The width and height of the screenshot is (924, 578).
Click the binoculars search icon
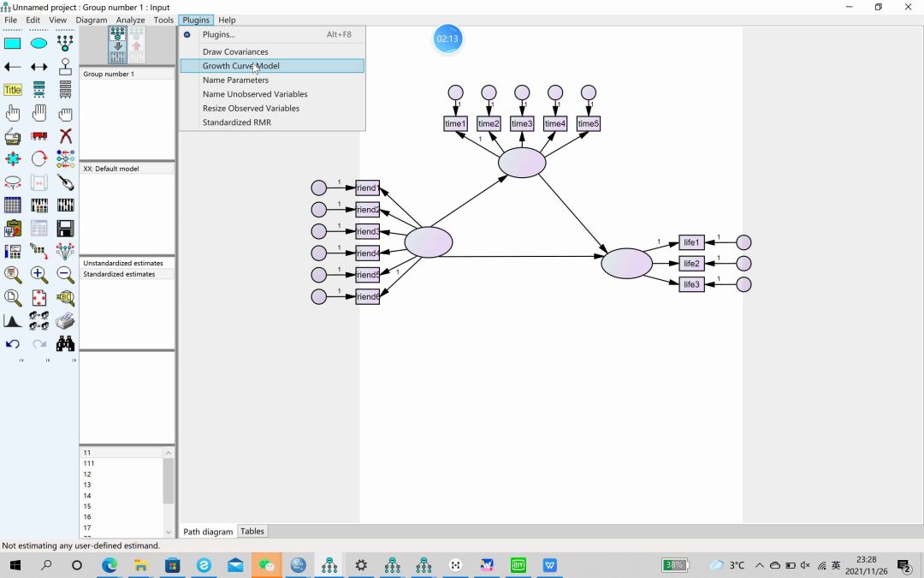[x=65, y=344]
